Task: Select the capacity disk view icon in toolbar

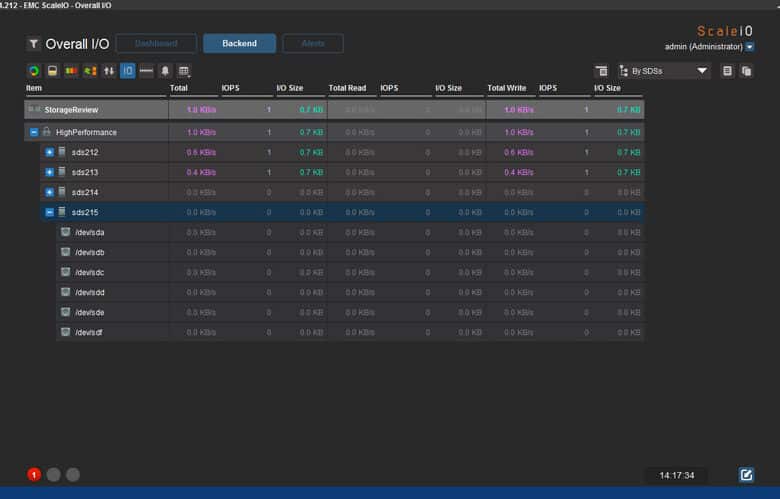Action: (52, 71)
